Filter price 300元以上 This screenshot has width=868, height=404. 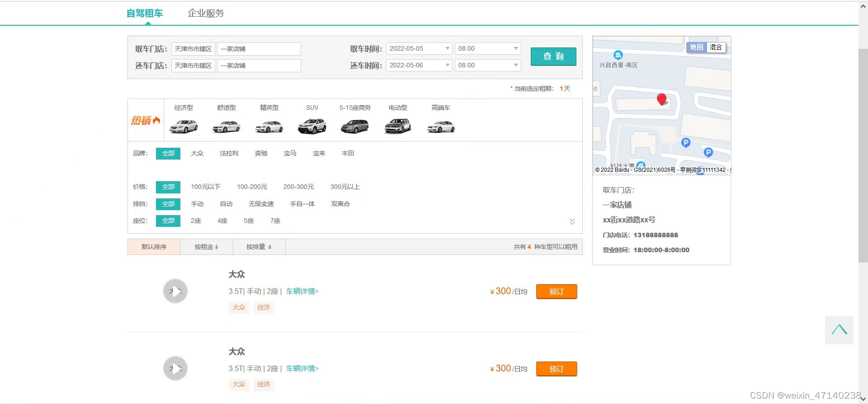point(345,187)
